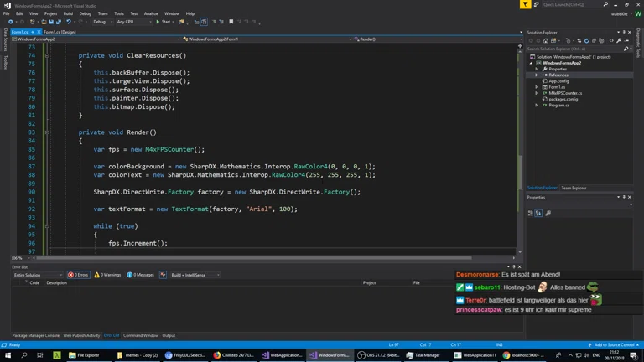Expand the Form1.cs node in Solution Explorer
The height and width of the screenshot is (362, 644).
[537, 87]
